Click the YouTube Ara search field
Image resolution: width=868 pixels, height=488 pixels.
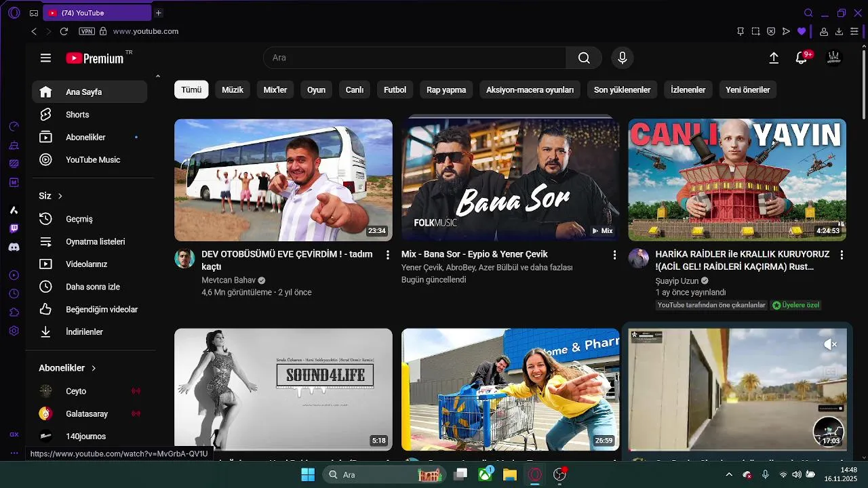[x=414, y=58]
